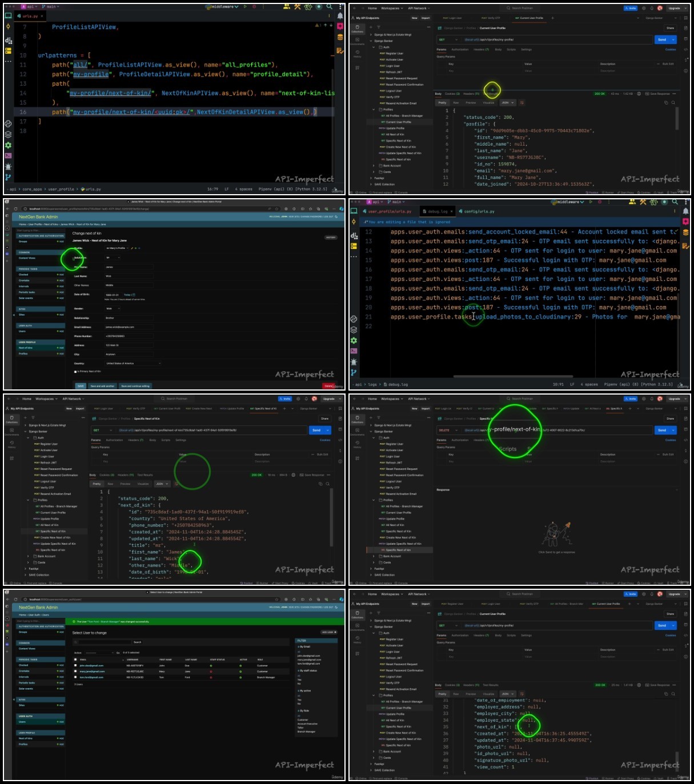Check the mary.jane@gmail.com row checkbox
694x784 pixels.
click(75, 672)
